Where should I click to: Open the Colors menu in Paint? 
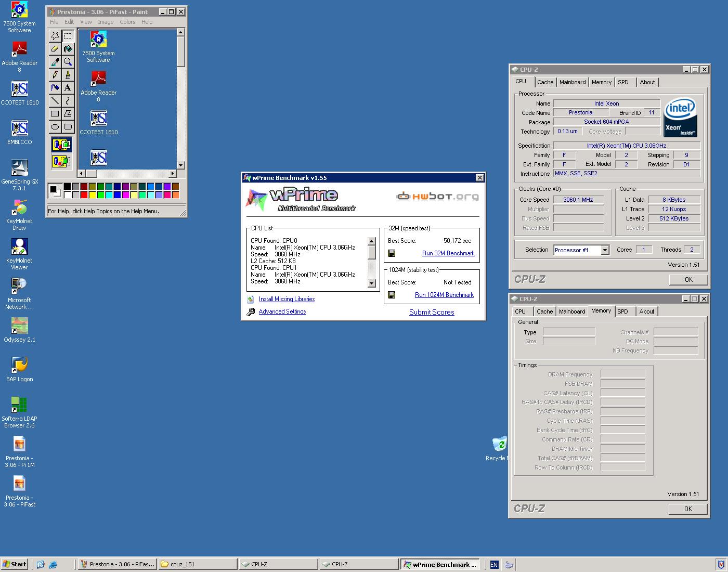127,22
